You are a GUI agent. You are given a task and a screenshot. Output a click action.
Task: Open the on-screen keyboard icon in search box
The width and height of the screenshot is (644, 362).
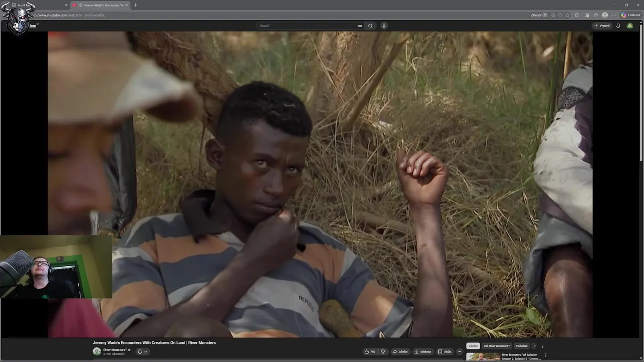360,26
